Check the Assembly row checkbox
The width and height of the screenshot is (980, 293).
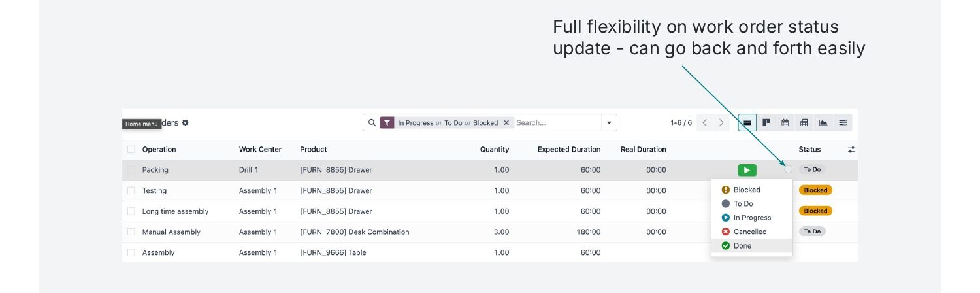131,252
